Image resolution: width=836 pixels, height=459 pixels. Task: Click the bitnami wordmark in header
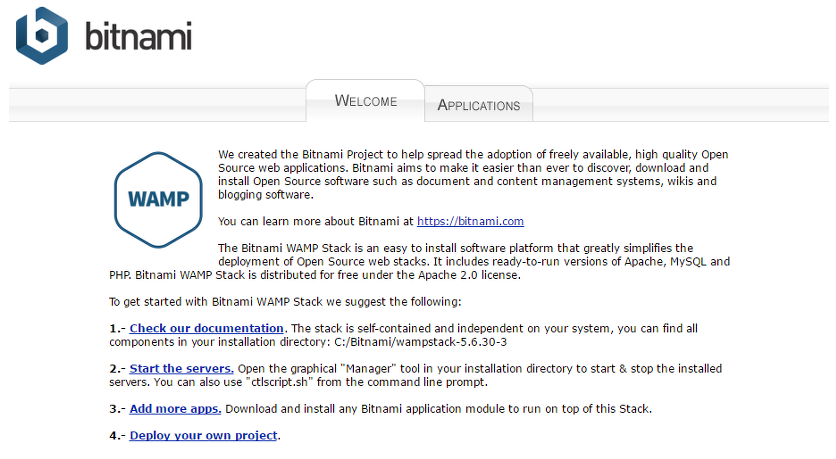pos(138,36)
